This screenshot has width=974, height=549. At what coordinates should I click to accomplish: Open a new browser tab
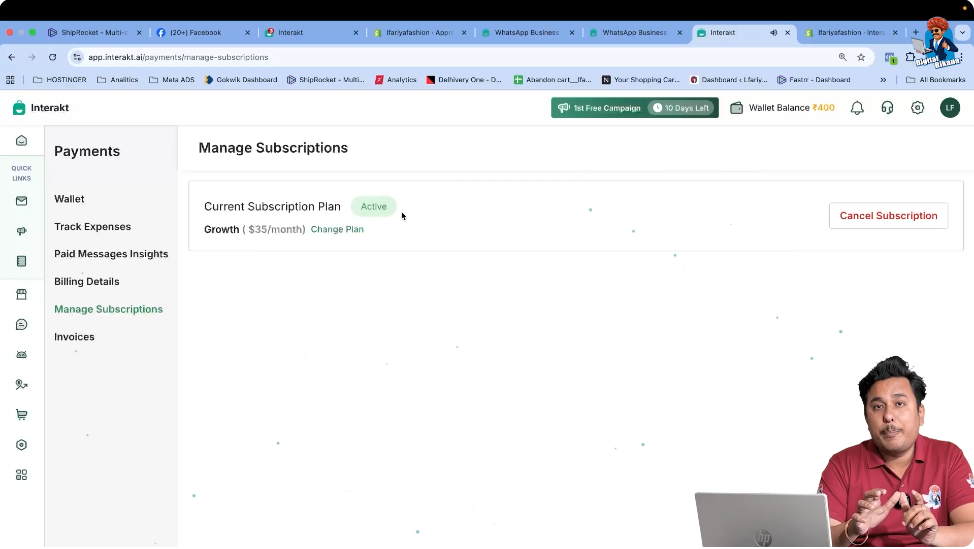point(916,32)
